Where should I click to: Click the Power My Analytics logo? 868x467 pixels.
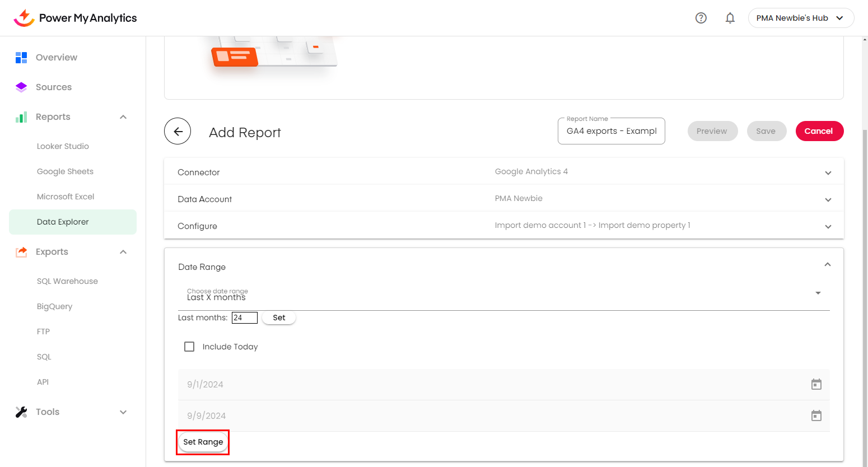coord(76,18)
